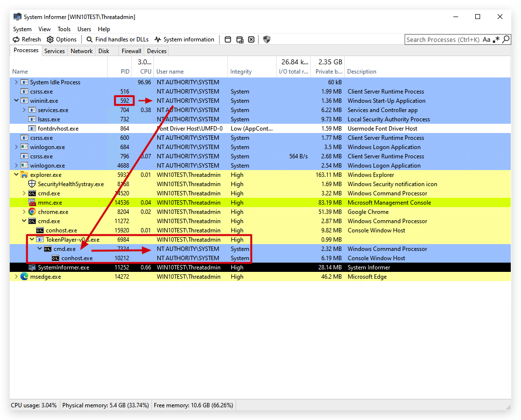The height and width of the screenshot is (420, 521).
Task: Click the single window toolbar icon
Action: 228,39
